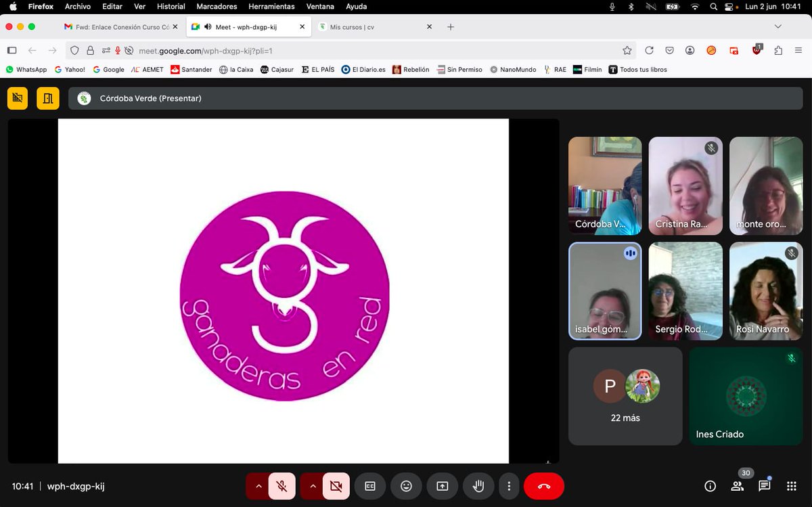Toggle closed captions button
This screenshot has width=812, height=507.
[370, 486]
